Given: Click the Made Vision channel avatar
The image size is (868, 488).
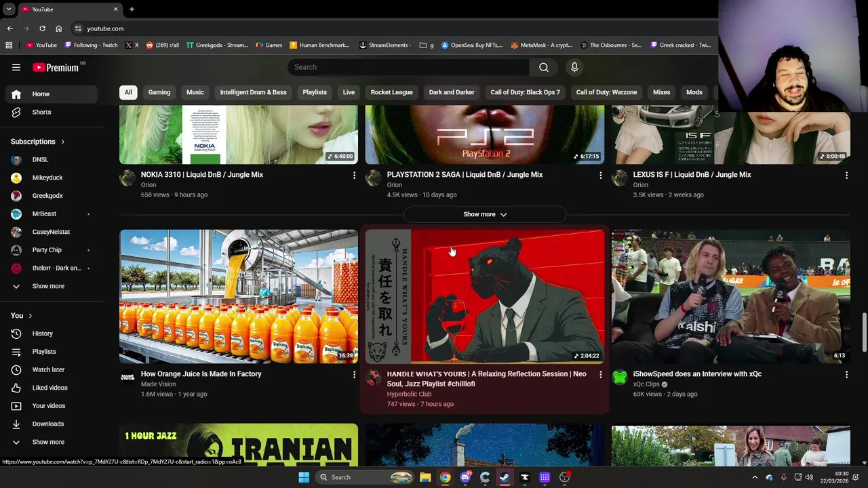Looking at the screenshot, I should coord(127,378).
